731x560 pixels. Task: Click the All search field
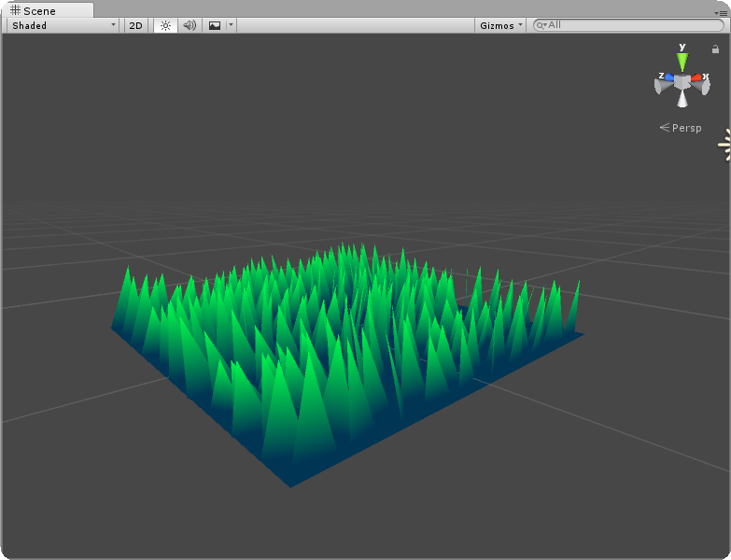[628, 25]
